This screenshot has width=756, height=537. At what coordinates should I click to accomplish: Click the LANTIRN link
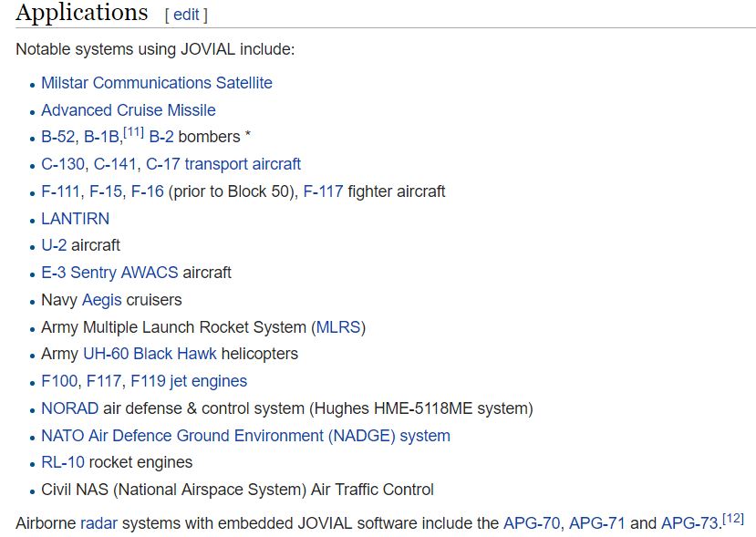75,219
